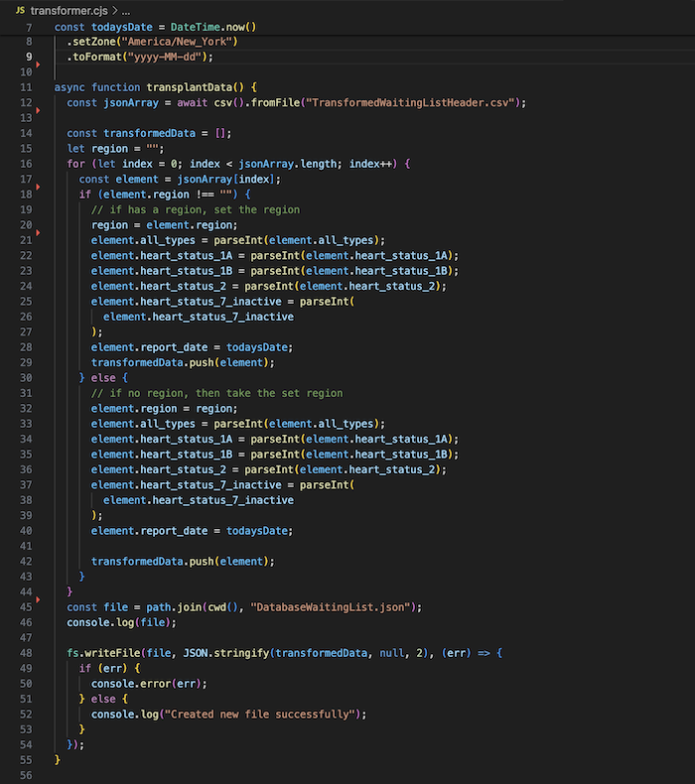Click "element.region = region;" on line 32
The image size is (695, 784).
click(165, 409)
